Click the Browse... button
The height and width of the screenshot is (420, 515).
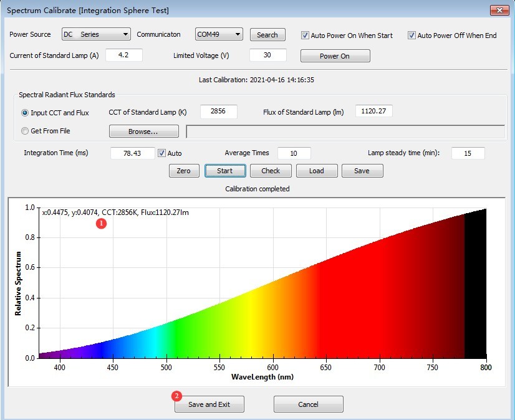143,131
